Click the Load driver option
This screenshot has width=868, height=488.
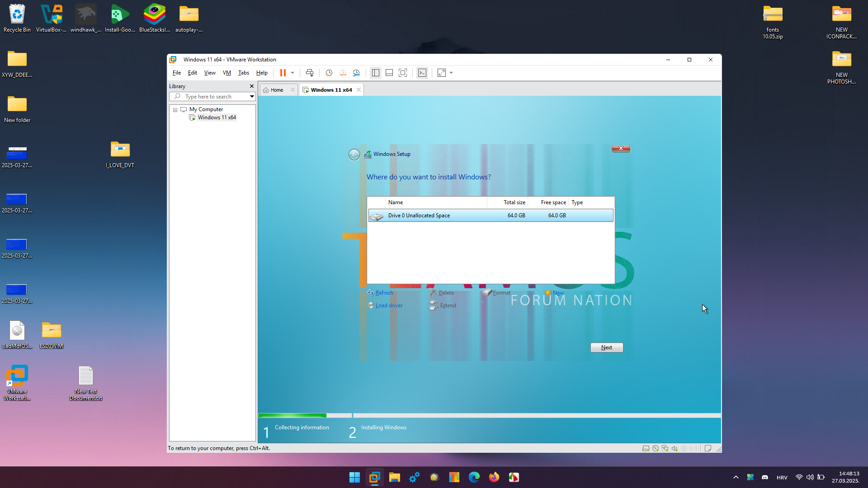[x=388, y=305]
